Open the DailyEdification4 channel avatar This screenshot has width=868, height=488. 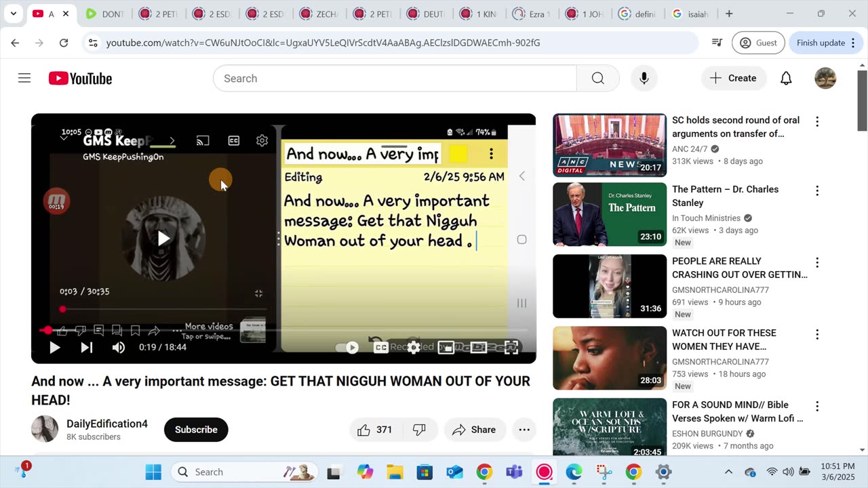[x=45, y=429]
